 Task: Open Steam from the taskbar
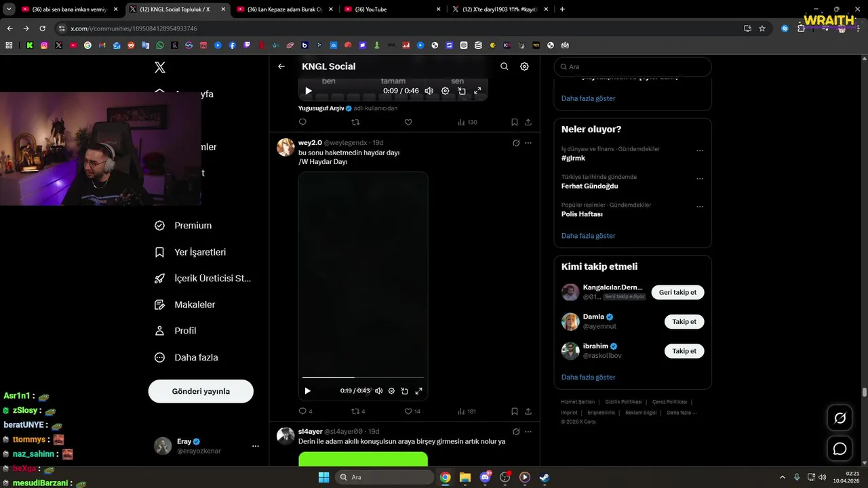pos(544,477)
